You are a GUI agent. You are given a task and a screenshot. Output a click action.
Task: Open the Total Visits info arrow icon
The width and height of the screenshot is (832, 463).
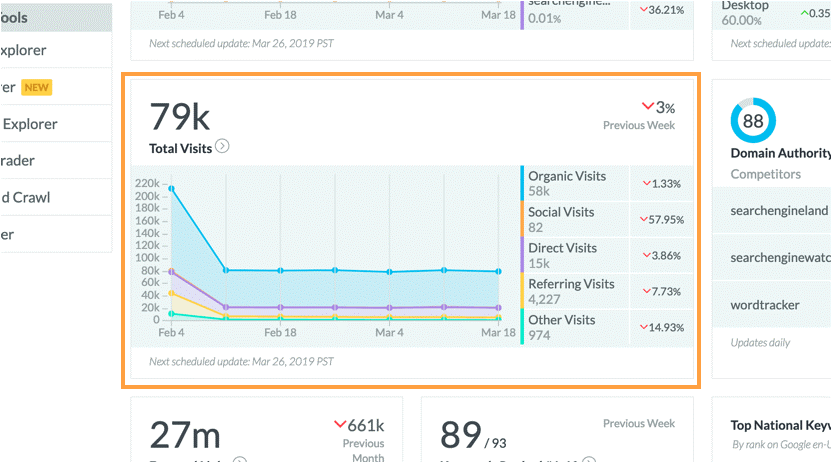[222, 146]
